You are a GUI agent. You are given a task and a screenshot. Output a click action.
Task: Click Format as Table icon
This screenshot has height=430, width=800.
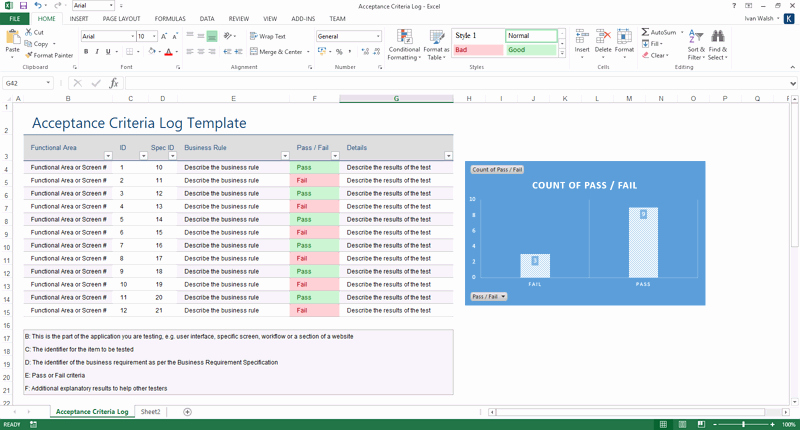[436, 45]
